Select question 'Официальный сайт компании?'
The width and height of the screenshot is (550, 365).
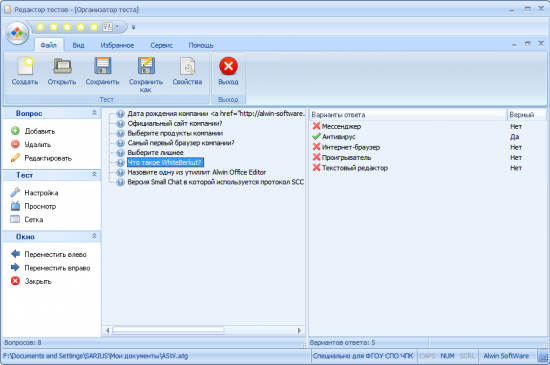click(x=175, y=123)
